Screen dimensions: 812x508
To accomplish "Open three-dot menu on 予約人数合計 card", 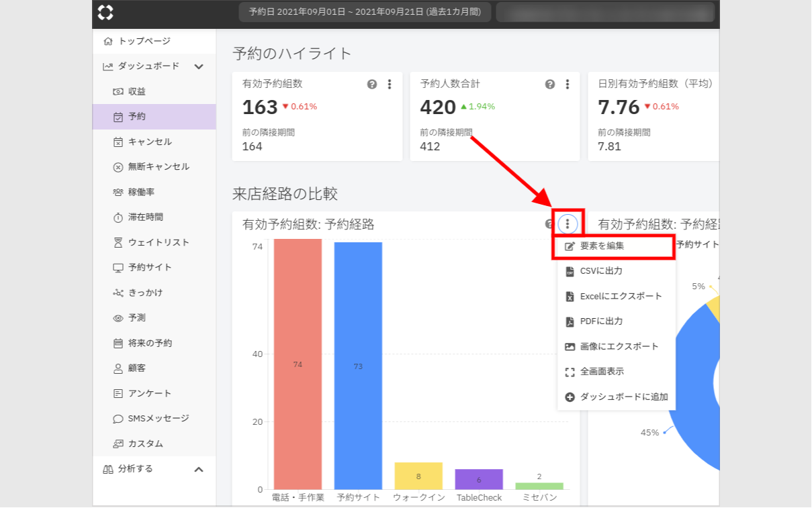I will coord(568,85).
